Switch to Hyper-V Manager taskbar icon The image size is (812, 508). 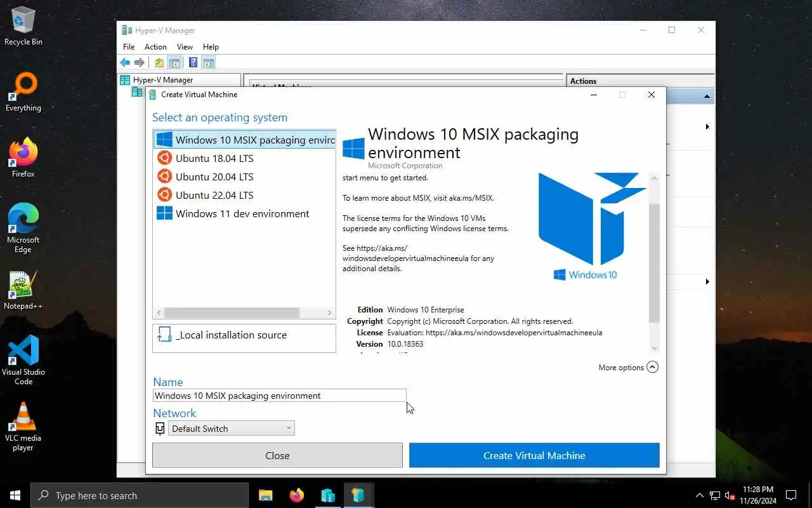[327, 495]
